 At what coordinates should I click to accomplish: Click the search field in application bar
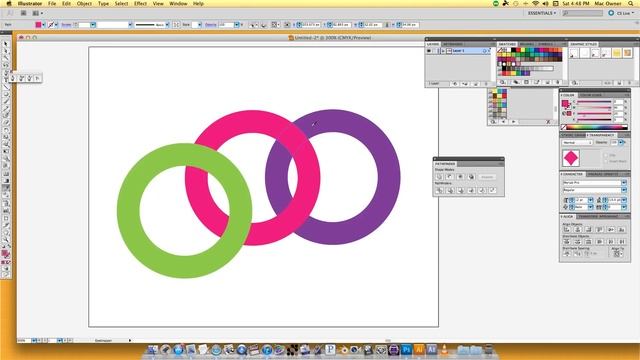pos(582,13)
